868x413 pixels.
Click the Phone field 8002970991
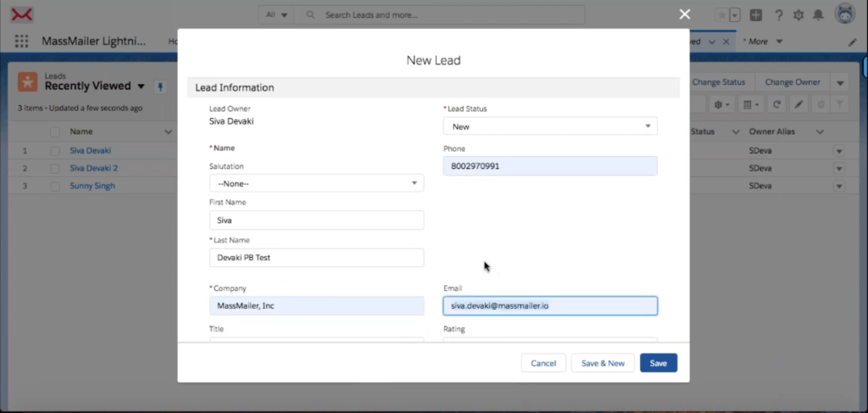coord(549,165)
